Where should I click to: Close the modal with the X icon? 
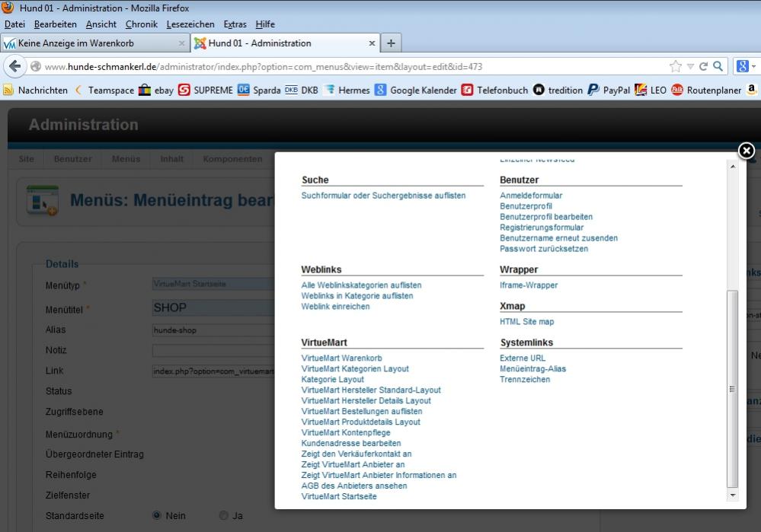(x=747, y=151)
